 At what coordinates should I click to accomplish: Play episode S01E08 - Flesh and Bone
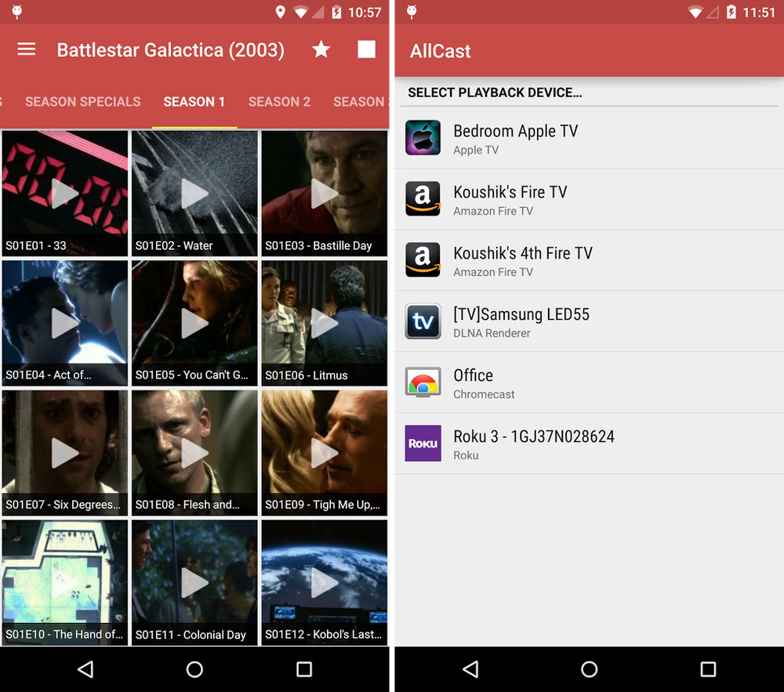tap(194, 453)
